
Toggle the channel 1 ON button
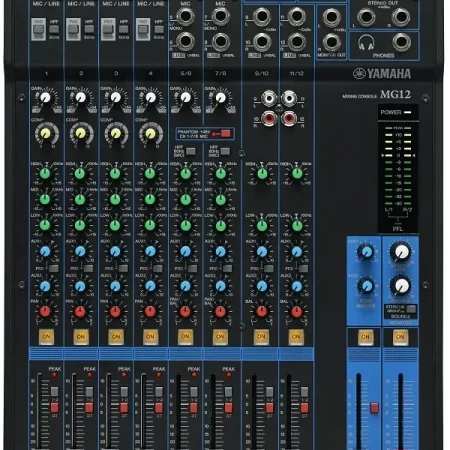(46, 337)
